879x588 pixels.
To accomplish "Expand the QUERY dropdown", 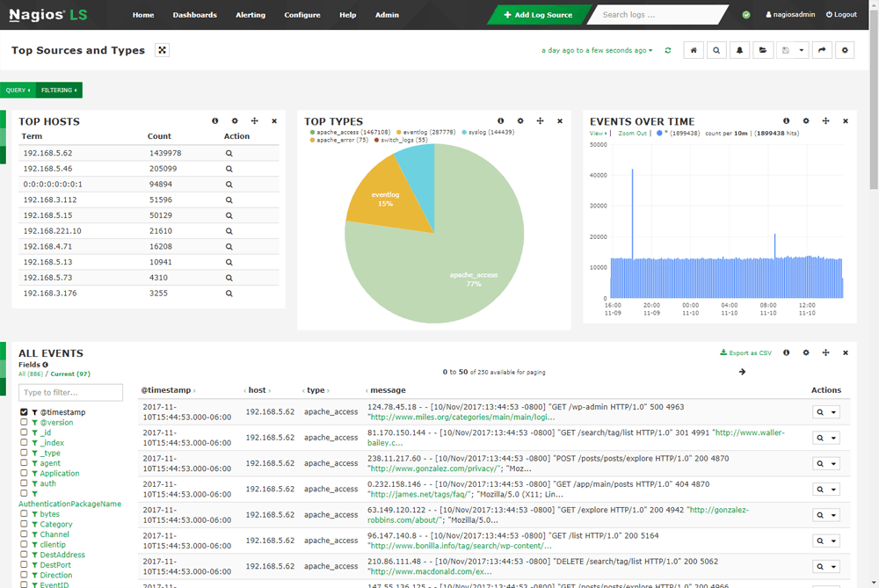I will [18, 90].
